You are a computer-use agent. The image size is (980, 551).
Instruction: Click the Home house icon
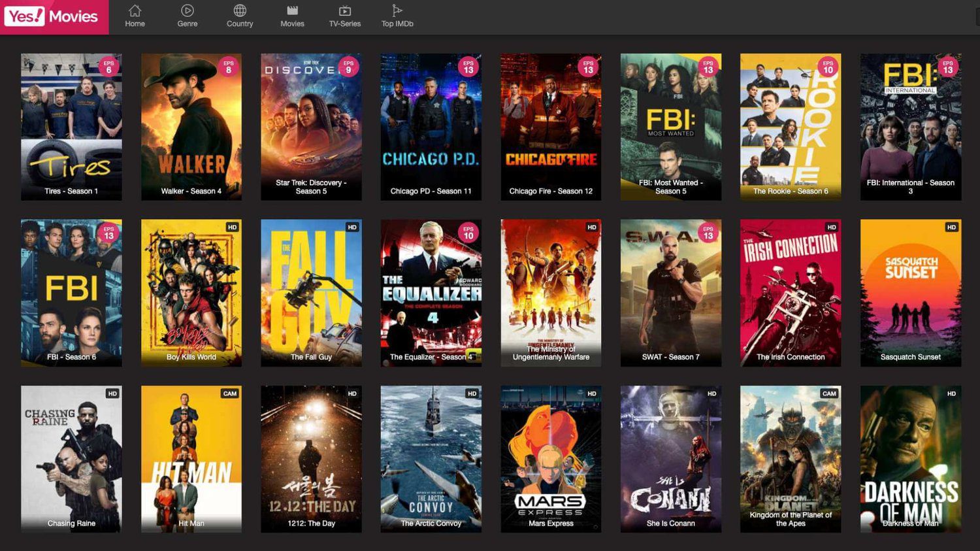coord(135,10)
